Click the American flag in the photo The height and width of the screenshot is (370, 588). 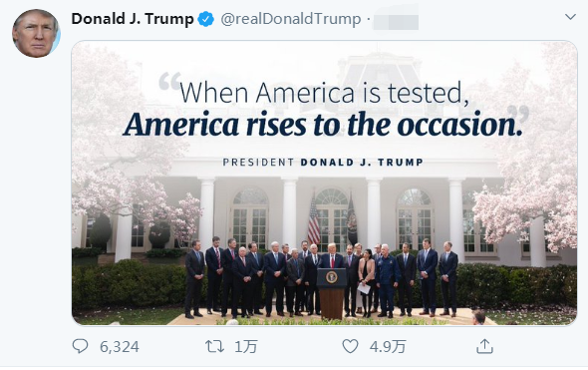pyautogui.click(x=314, y=221)
